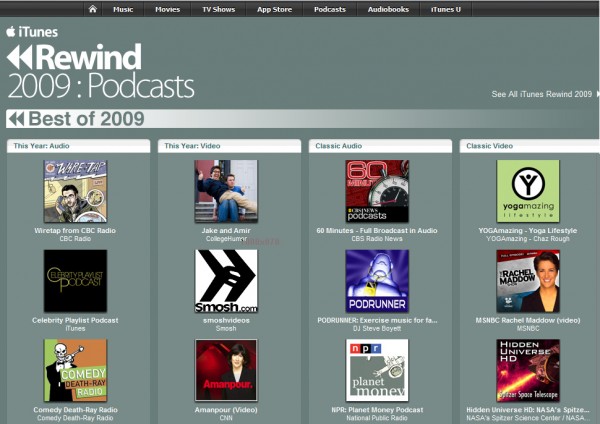600x424 pixels.
Task: Click Comedy Death-Ray Radio title link
Action: [75, 410]
